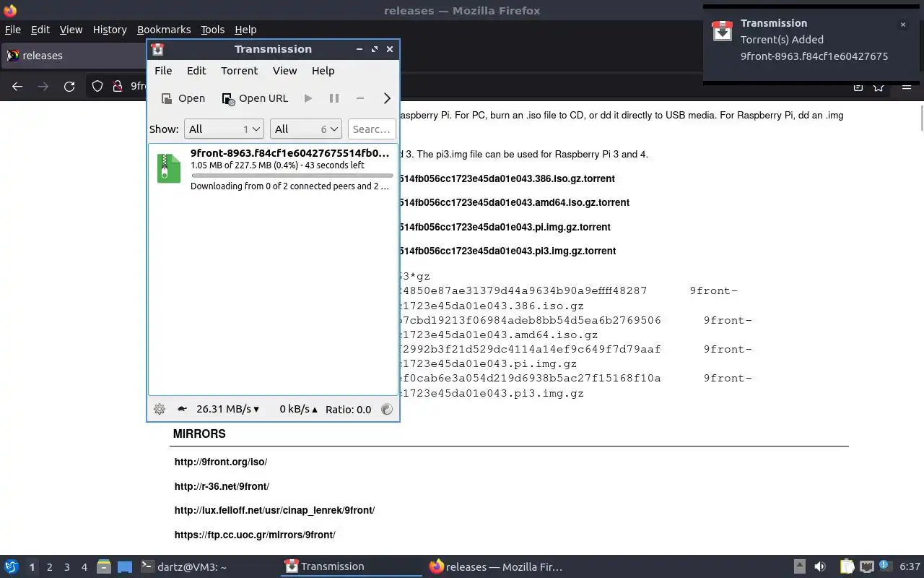Open the pi.img.gz.torrent link
Screen dimensions: 924x578
(505, 227)
